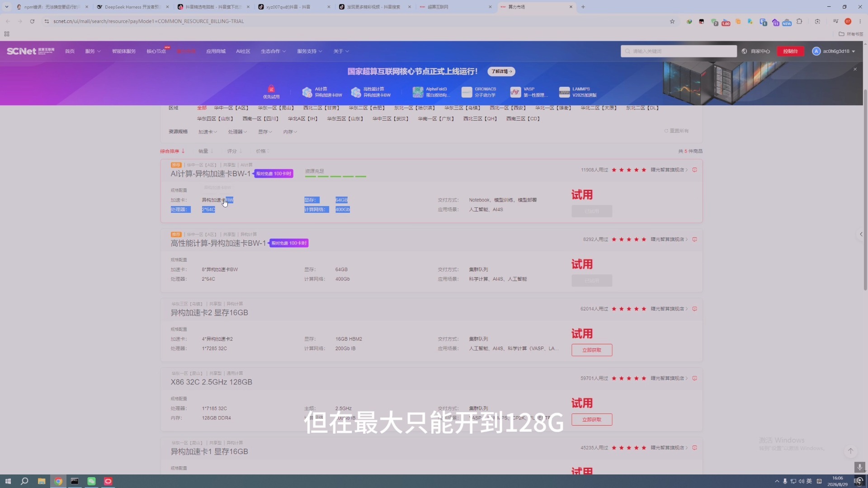The width and height of the screenshot is (868, 488).
Task: Click the back-to-top arrow button
Action: click(x=850, y=451)
